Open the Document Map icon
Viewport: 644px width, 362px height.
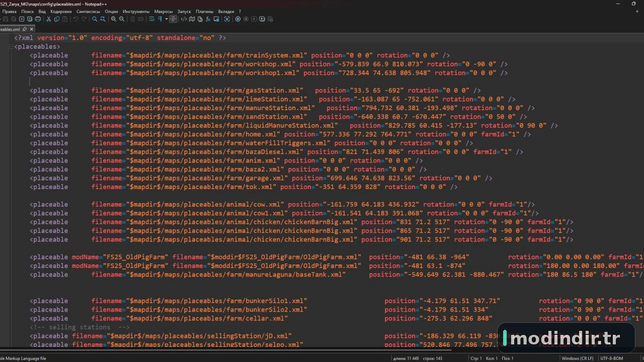(192, 19)
